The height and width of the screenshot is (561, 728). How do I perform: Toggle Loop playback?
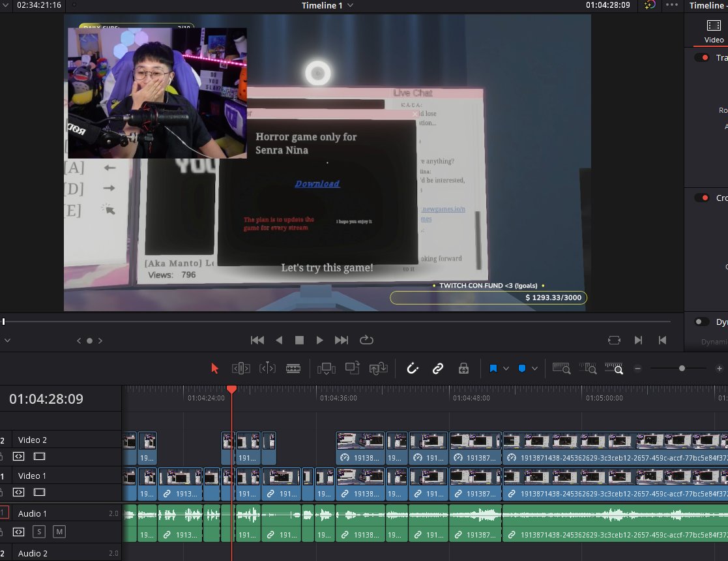pyautogui.click(x=366, y=341)
